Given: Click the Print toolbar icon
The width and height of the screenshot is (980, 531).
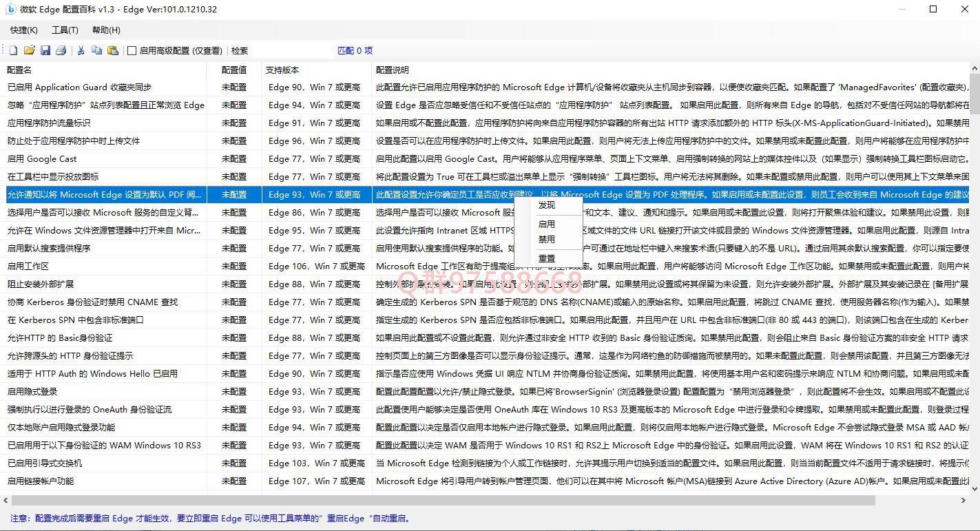Looking at the screenshot, I should (61, 50).
